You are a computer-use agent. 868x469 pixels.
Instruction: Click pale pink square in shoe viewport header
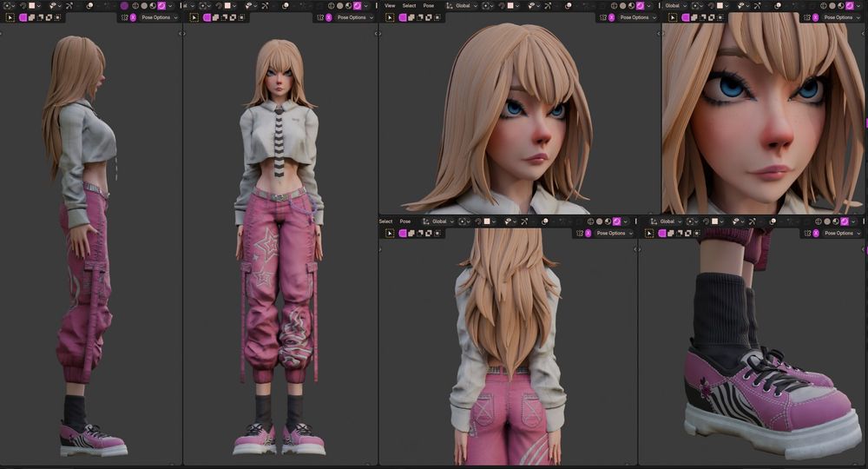pyautogui.click(x=714, y=221)
